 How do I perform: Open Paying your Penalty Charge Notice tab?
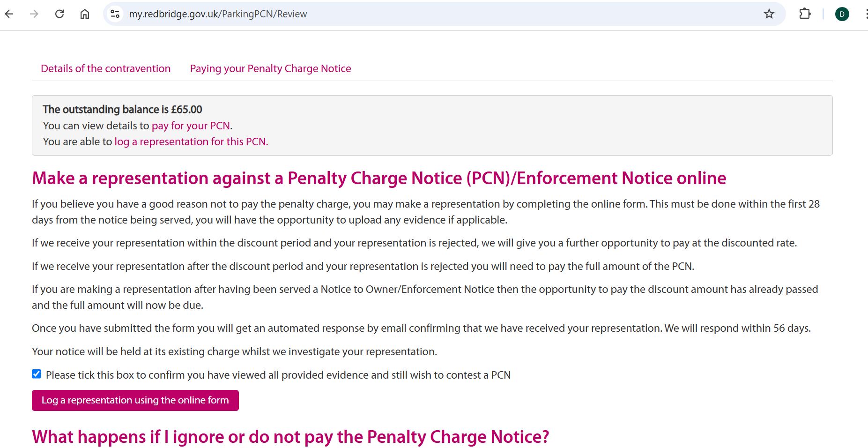pyautogui.click(x=270, y=68)
